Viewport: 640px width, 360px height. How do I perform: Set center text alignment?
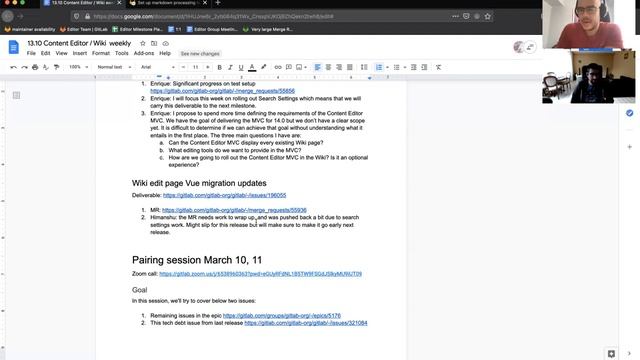328,67
